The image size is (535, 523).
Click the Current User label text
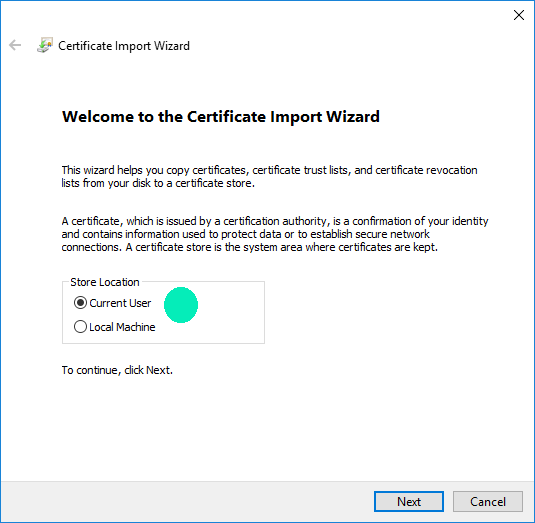pos(120,303)
